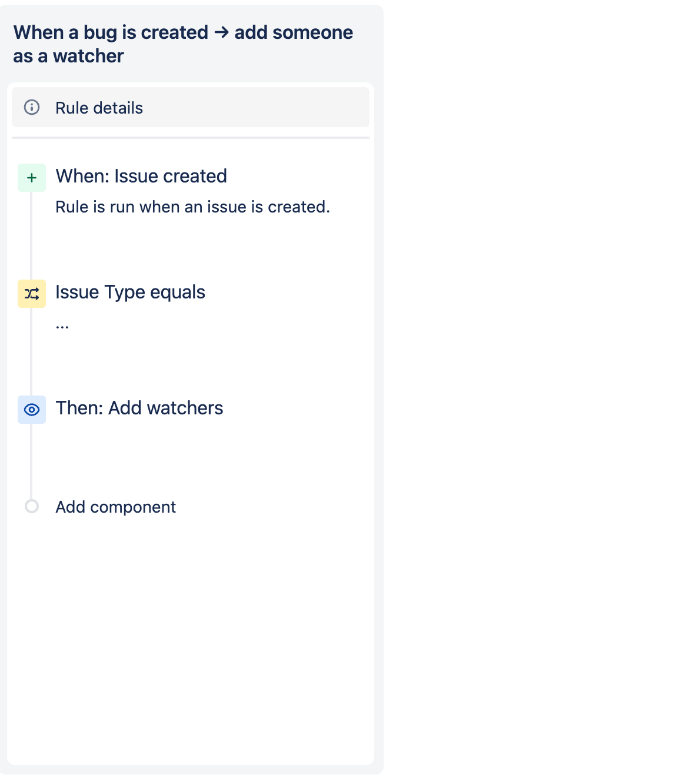Click the divider line below Rule details
The image size is (679, 784).
tap(191, 138)
